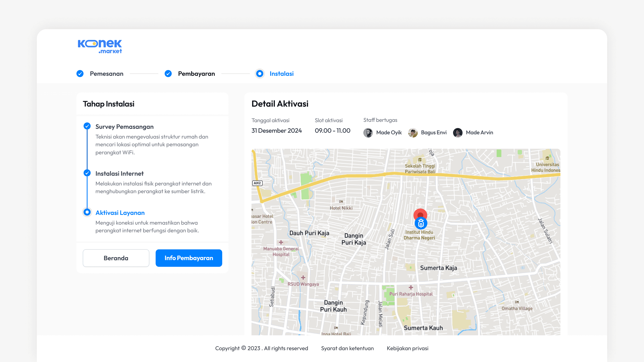
Task: Click the Beranda button
Action: 116,258
